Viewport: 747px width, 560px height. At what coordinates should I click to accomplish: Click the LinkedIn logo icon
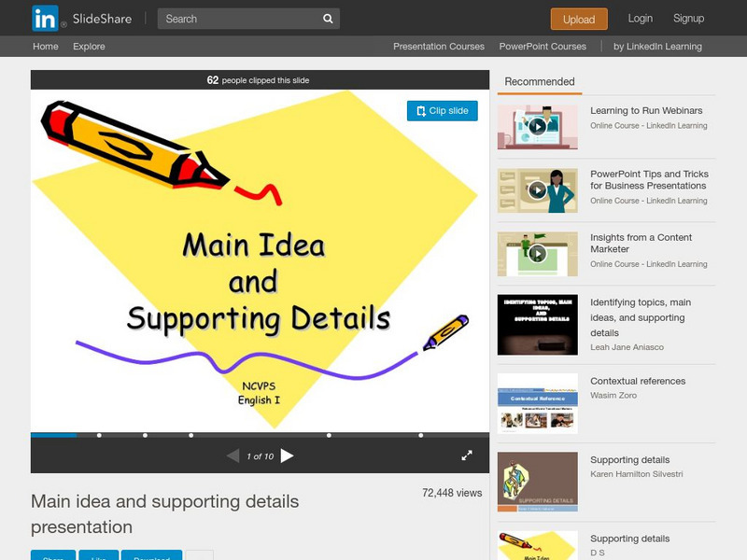[45, 19]
